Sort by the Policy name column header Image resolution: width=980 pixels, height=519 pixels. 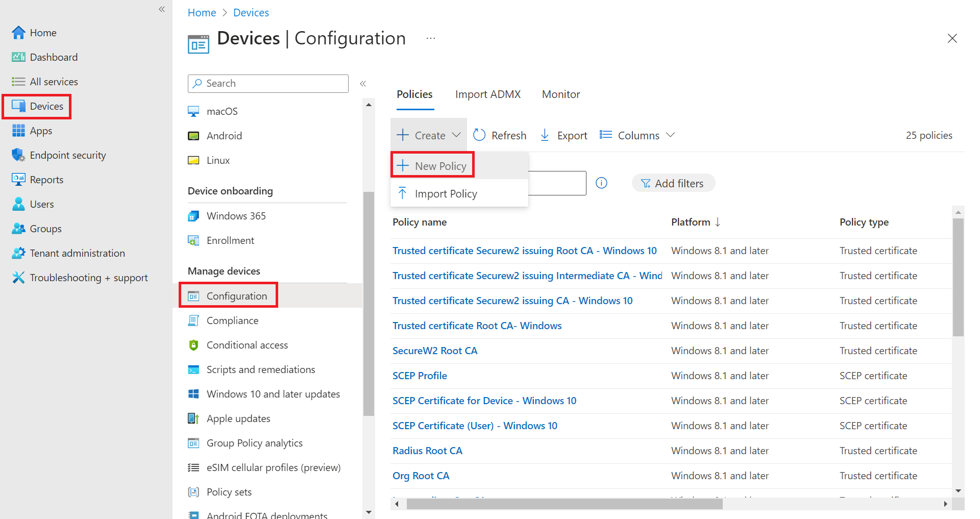point(420,222)
